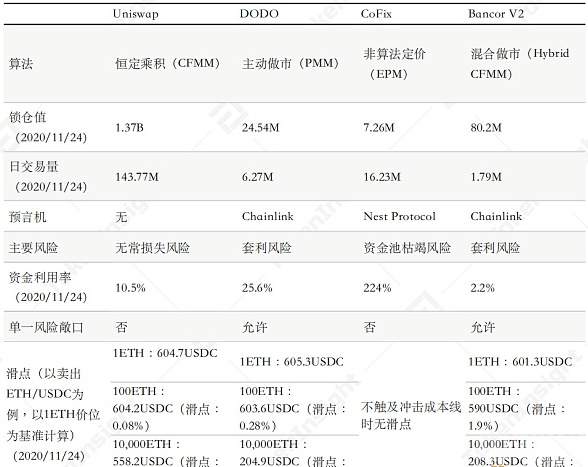Select DODO's 24.54M locked value
This screenshot has width=588, height=467.
pos(261,128)
